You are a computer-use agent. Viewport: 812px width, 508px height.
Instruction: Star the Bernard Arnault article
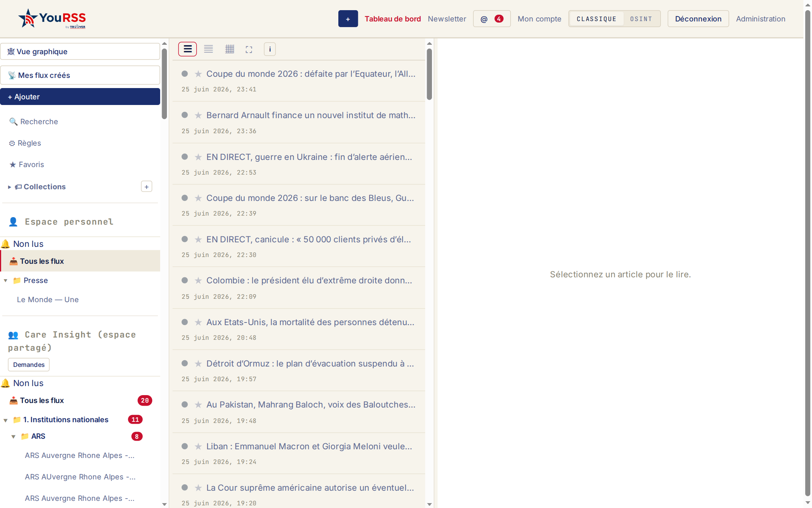[198, 115]
